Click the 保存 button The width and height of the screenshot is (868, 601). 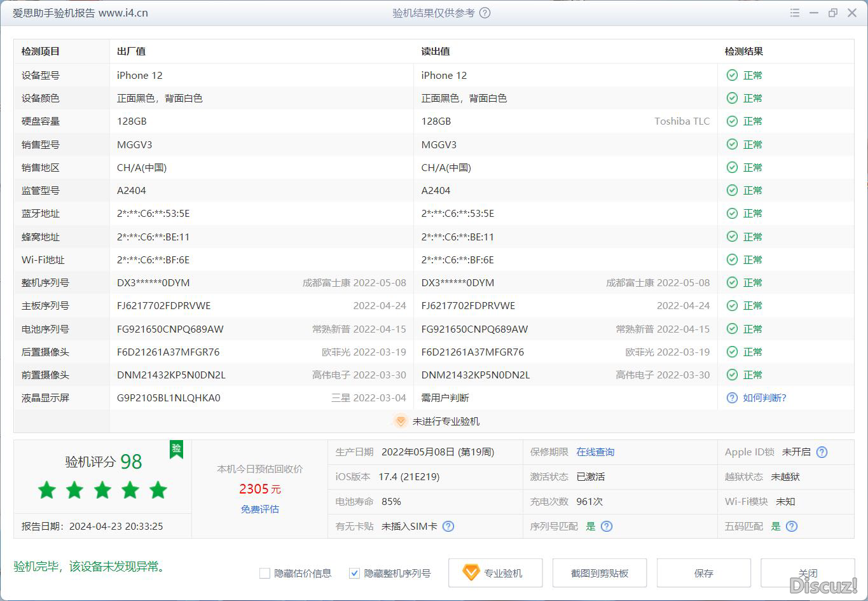click(704, 573)
